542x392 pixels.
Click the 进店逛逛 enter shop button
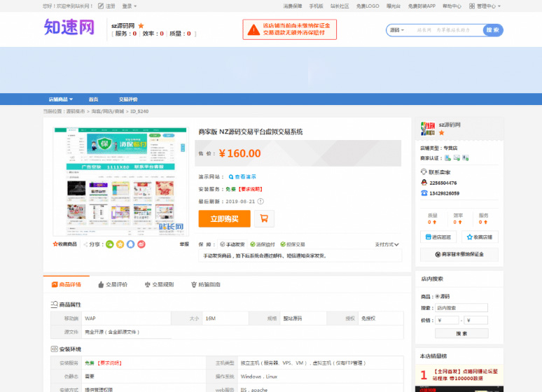tap(438, 237)
